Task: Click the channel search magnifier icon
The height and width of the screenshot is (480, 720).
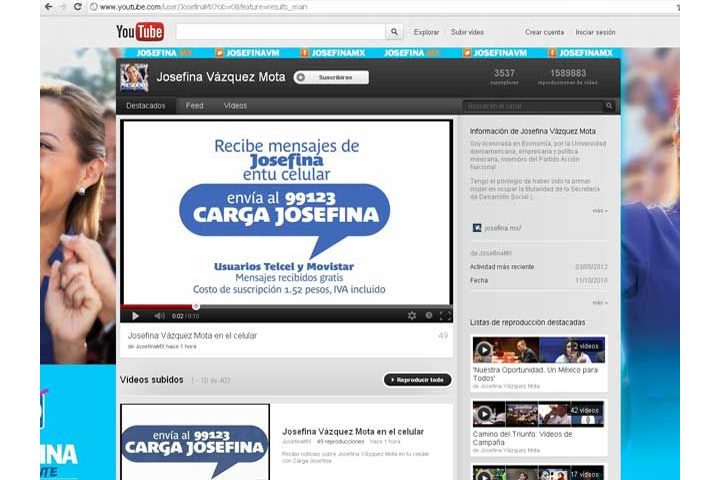Action: (x=609, y=105)
